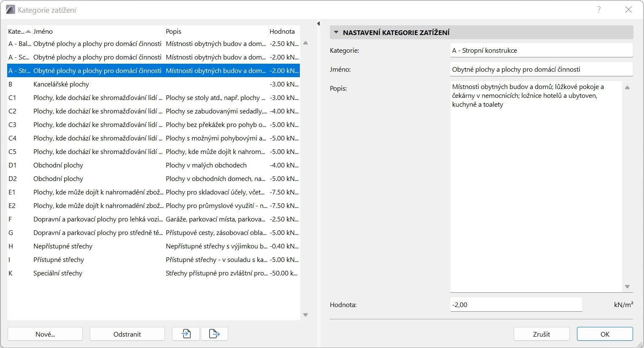
Task: Click the import load categories icon
Action: (186, 334)
